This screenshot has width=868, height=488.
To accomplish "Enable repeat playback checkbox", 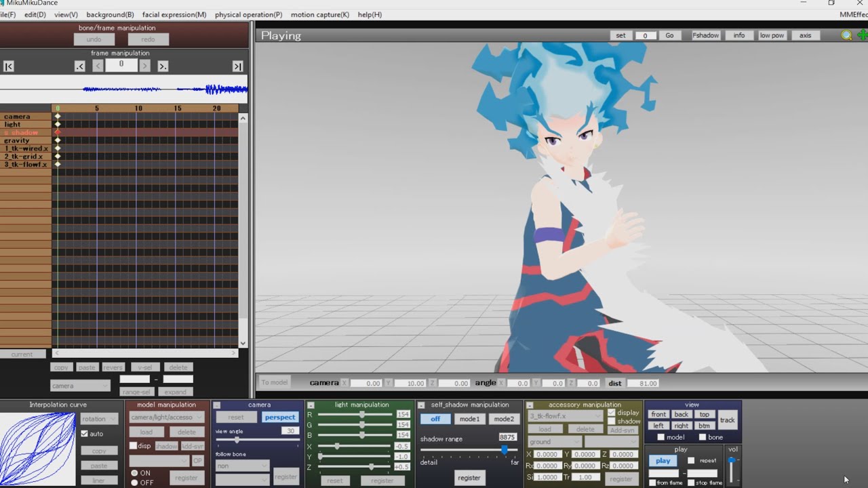I will [x=691, y=461].
